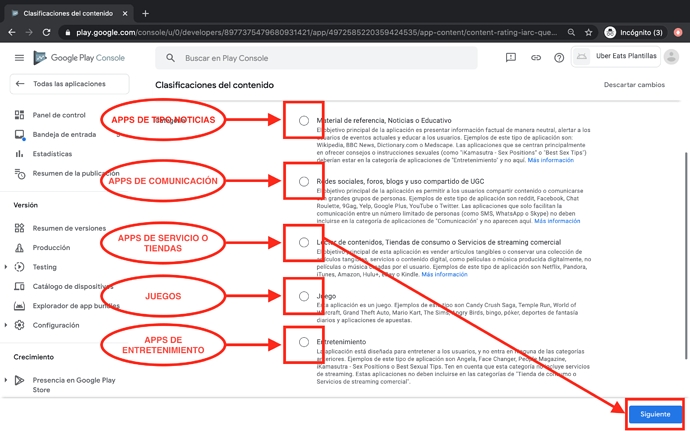690x431 pixels.
Task: Select the Material de referencia, Noticias o Educativo radio
Action: coord(303,121)
